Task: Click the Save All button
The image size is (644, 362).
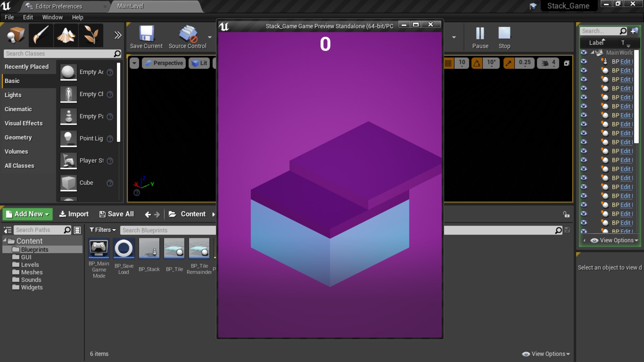Action: tap(116, 214)
